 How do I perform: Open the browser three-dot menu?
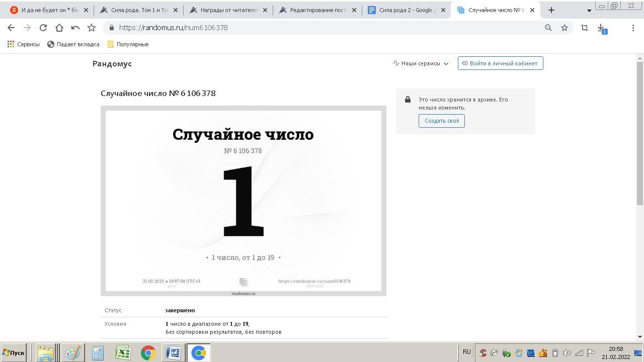tap(633, 28)
